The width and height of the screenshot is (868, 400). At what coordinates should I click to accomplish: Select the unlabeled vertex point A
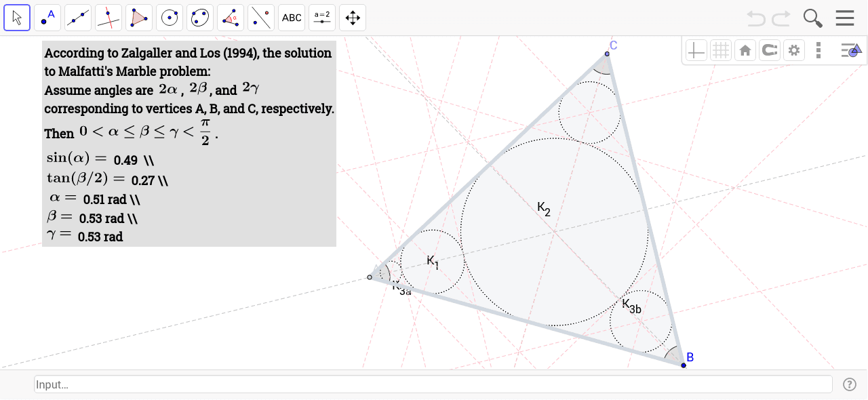click(x=370, y=277)
